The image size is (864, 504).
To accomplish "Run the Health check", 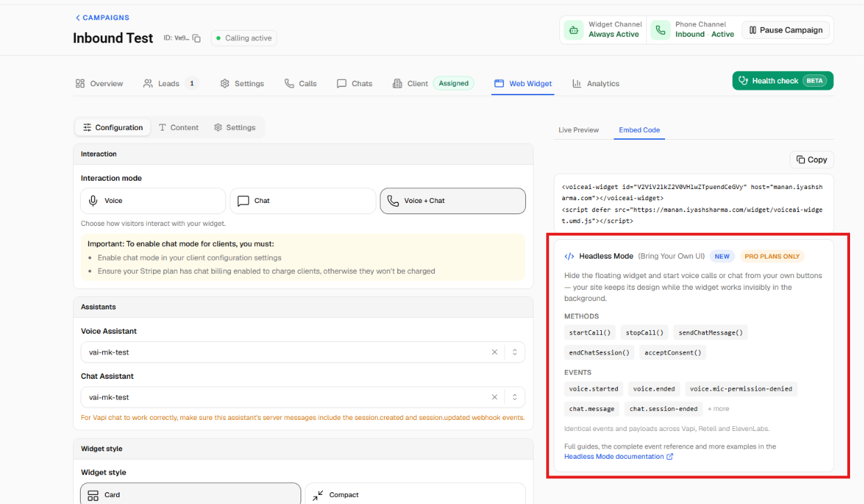I will click(x=783, y=81).
